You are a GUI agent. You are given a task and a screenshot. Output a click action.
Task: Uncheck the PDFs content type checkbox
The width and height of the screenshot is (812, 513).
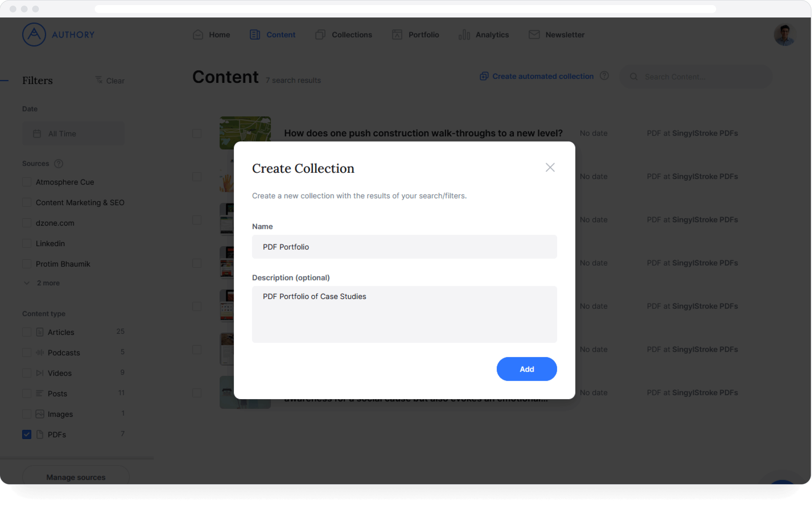click(27, 434)
